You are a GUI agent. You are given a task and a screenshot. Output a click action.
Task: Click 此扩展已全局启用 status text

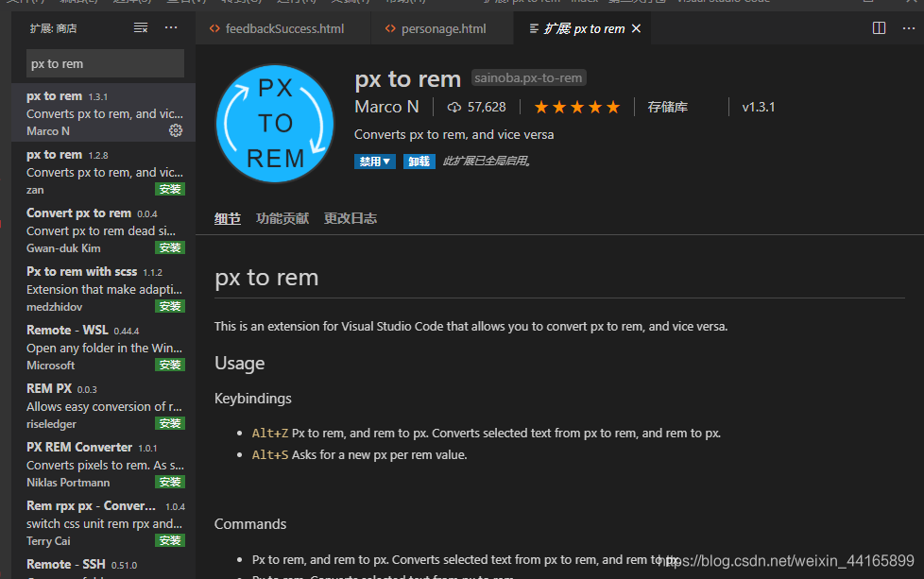click(x=488, y=161)
